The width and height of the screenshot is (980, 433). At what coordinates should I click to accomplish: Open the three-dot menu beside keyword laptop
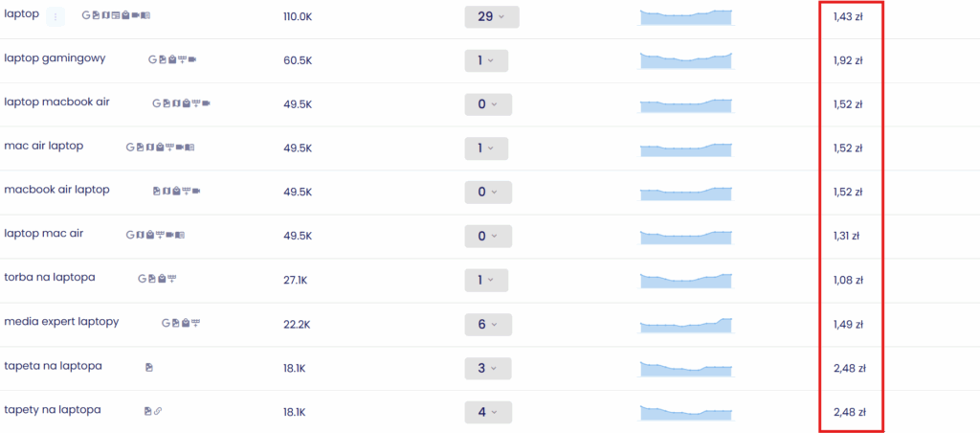point(56,17)
